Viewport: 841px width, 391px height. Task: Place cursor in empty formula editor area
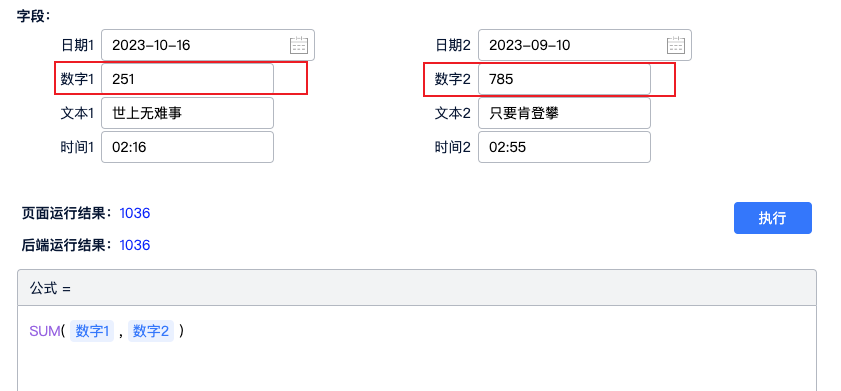click(x=417, y=367)
